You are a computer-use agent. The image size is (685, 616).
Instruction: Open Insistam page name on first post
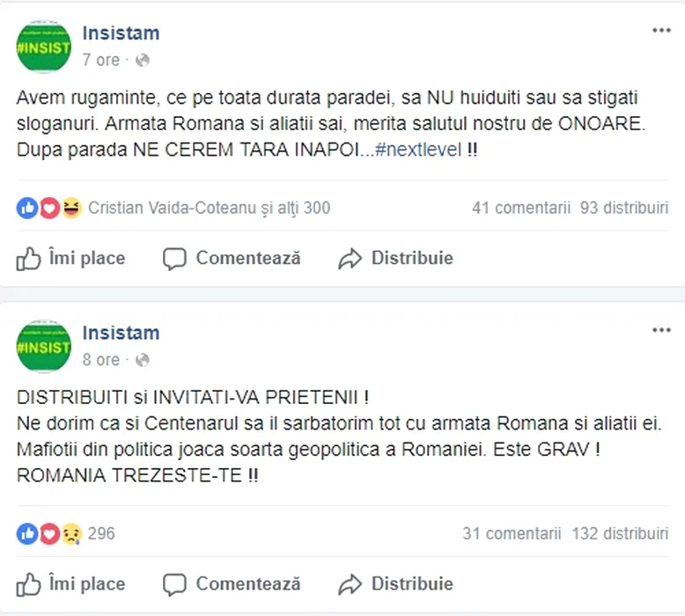coord(121,33)
